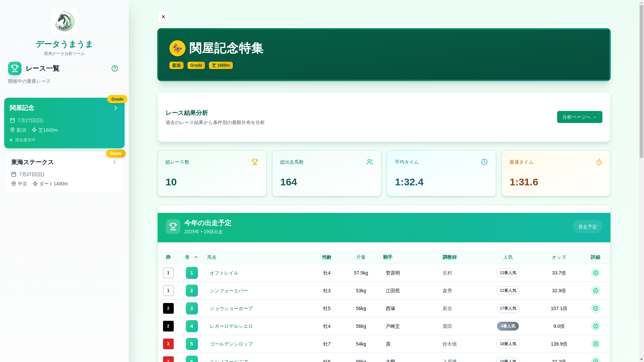
Task: Click jockey name 戸崎圭
Action: (x=393, y=326)
